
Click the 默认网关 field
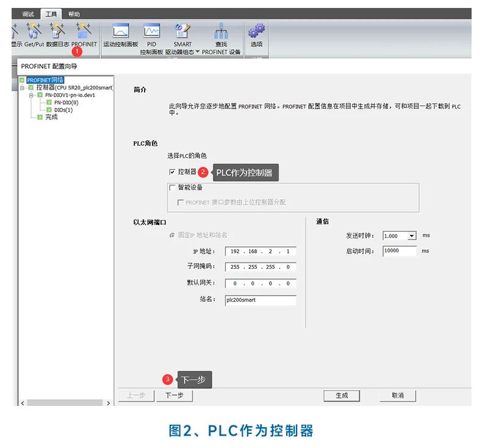(x=261, y=283)
